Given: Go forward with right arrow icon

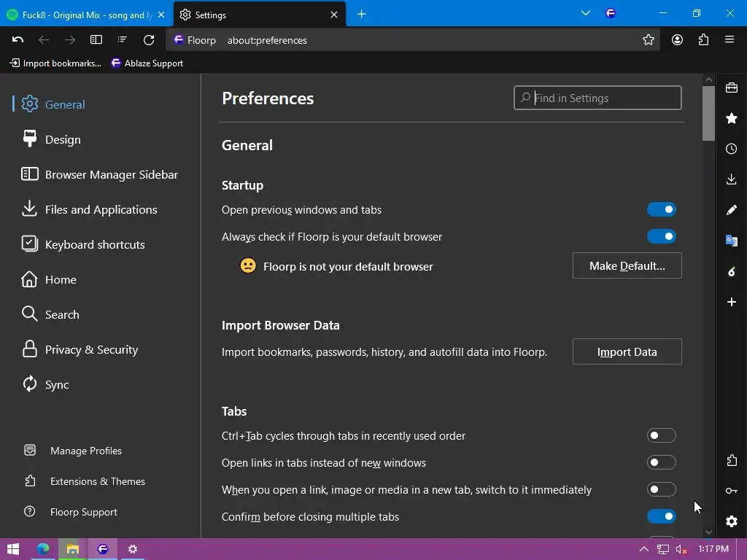Looking at the screenshot, I should point(69,40).
